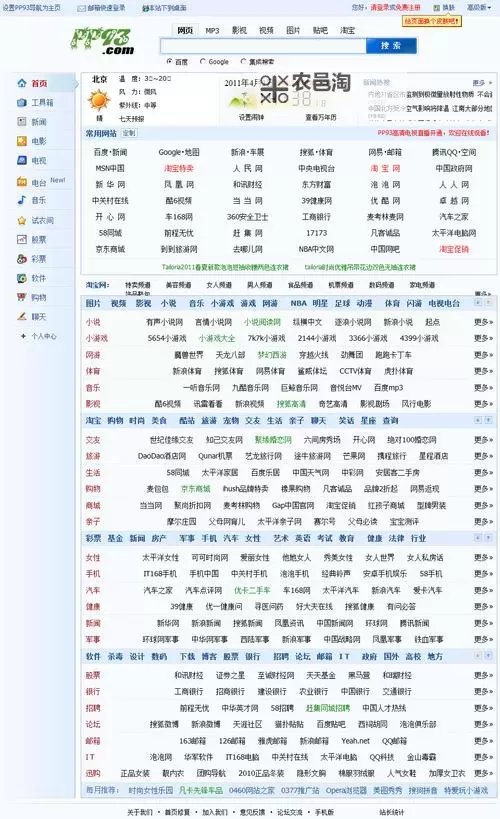Open the 购物 shopping cart sidebar icon
This screenshot has height=819, width=500.
(x=21, y=297)
